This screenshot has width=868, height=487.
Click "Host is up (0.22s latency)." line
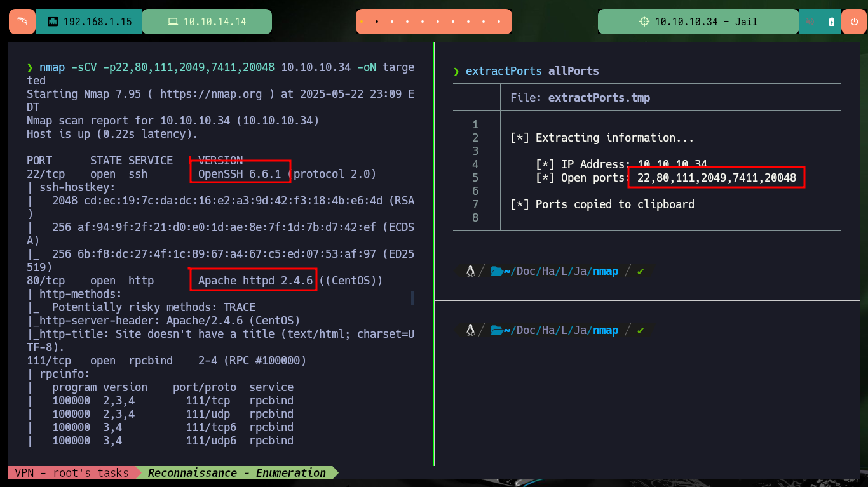coord(112,134)
